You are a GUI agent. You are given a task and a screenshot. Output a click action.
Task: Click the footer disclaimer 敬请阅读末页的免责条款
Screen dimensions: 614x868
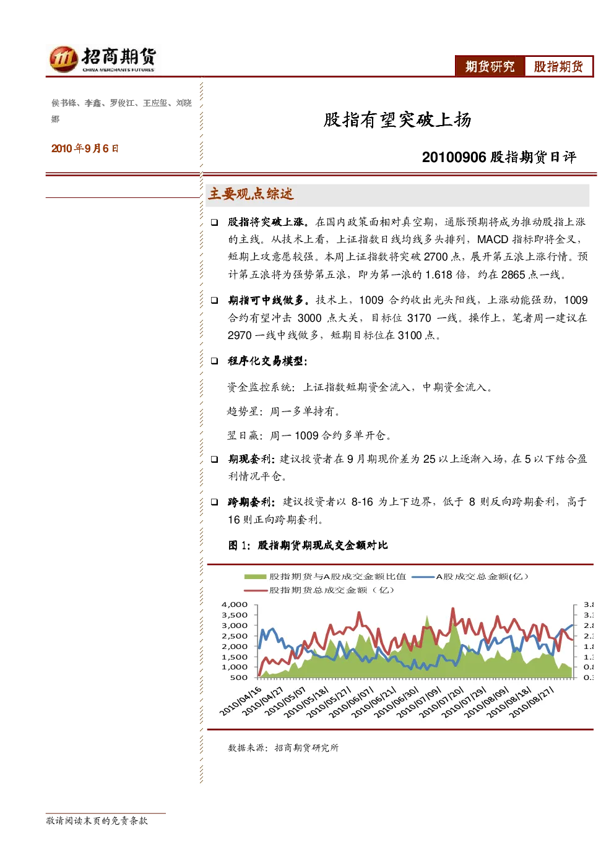point(97,820)
